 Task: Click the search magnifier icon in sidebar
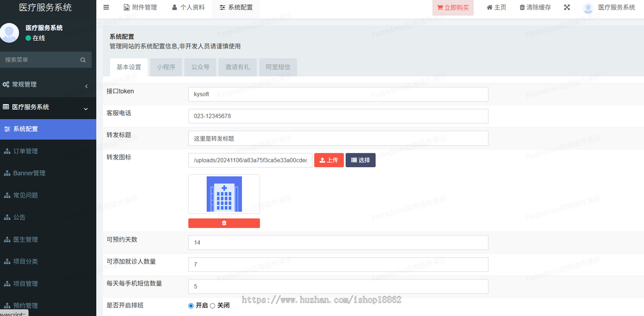(x=83, y=60)
